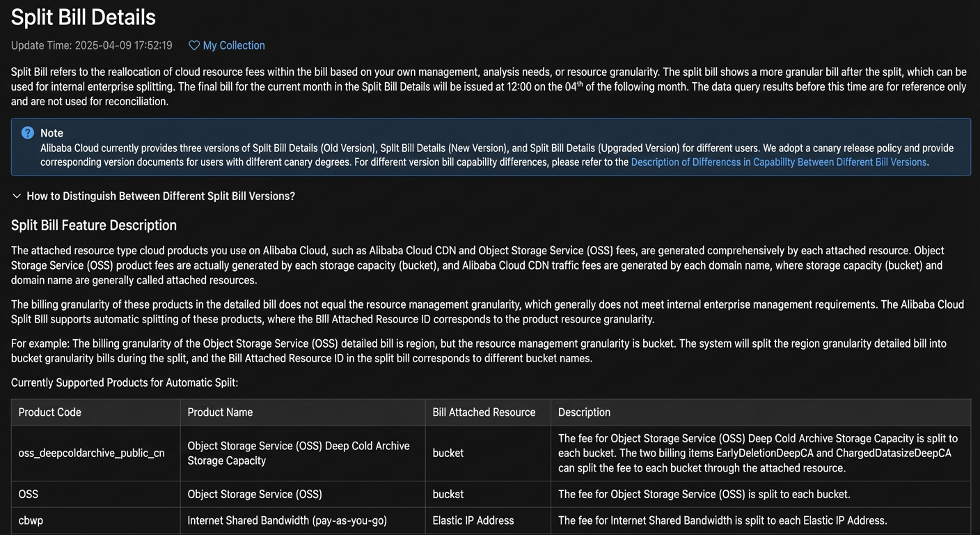Select the oss_deepcoldarchive_public_cn product code cell
Viewport: 980px width, 535px height.
point(96,453)
